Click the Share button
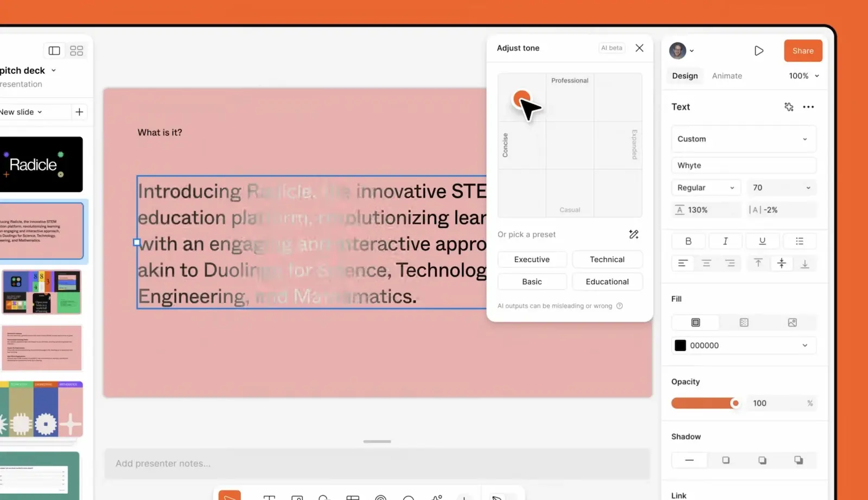The image size is (868, 500). (x=803, y=50)
